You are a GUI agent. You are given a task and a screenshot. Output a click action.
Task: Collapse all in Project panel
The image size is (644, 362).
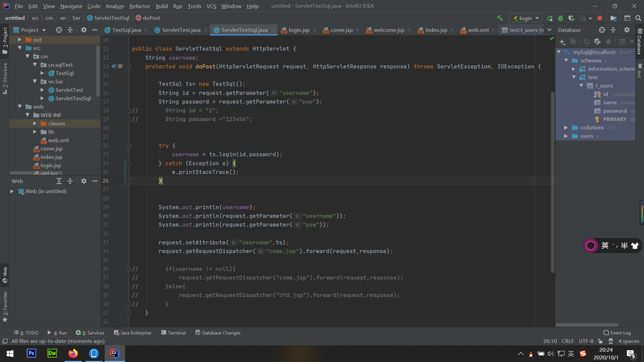coord(70,30)
